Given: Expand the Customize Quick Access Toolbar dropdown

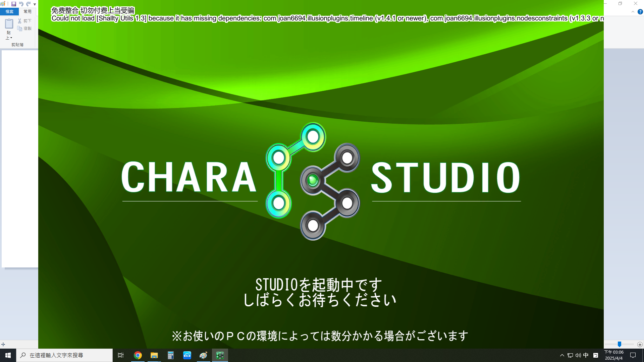Looking at the screenshot, I should click(35, 4).
